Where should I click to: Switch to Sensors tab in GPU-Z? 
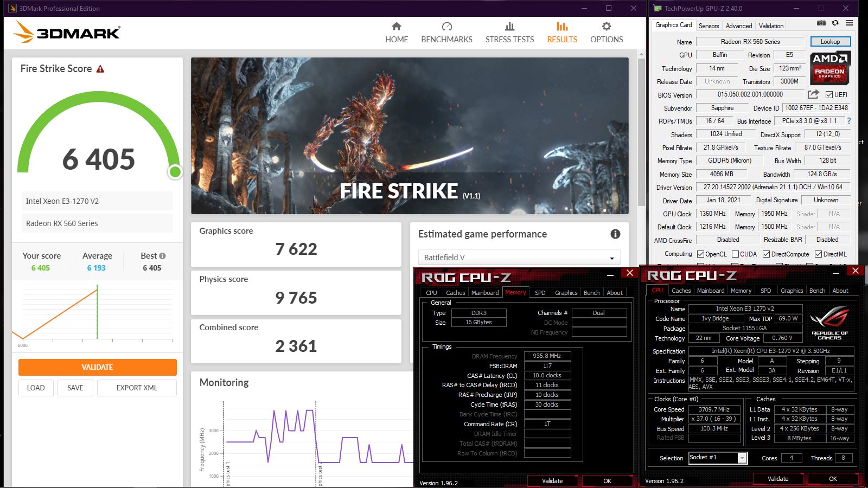(709, 25)
